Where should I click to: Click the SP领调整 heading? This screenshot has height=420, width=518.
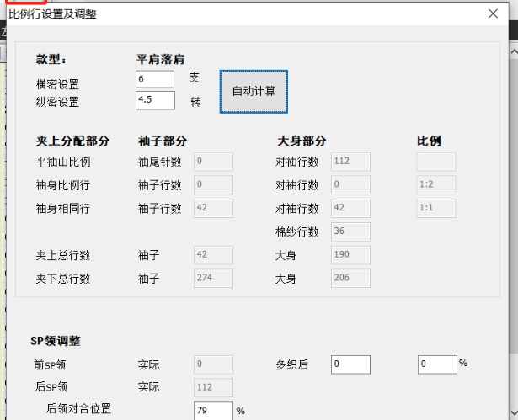pyautogui.click(x=56, y=341)
